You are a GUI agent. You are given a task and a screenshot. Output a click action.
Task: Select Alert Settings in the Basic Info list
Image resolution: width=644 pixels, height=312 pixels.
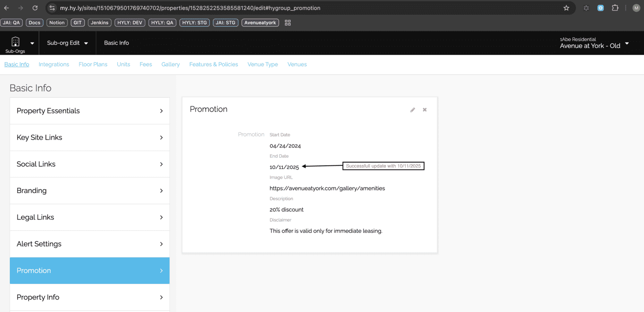click(x=89, y=244)
